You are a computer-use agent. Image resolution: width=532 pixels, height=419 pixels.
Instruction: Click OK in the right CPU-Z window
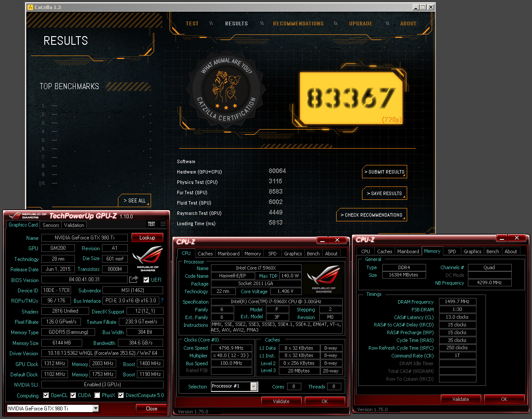click(504, 399)
